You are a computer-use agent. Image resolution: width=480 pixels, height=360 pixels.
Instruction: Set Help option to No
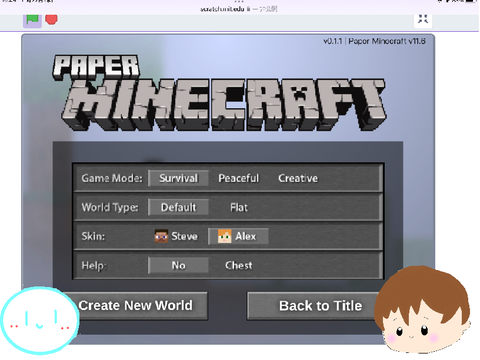[x=178, y=265]
